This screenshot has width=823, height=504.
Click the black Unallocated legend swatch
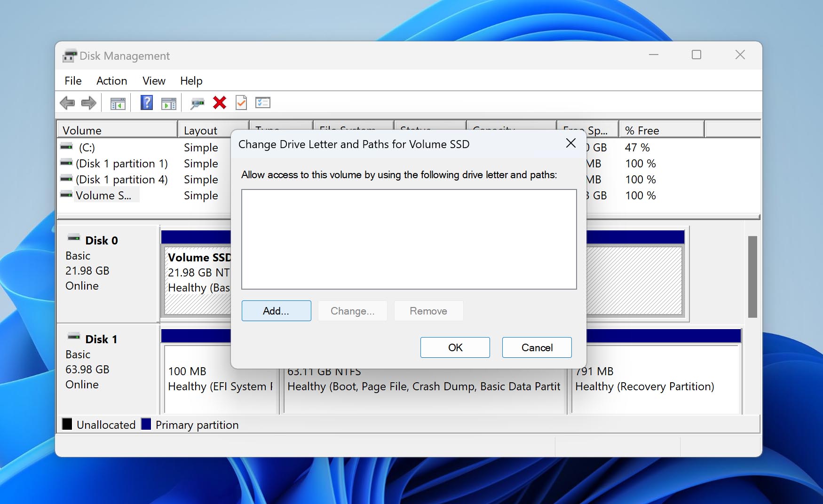pos(67,424)
